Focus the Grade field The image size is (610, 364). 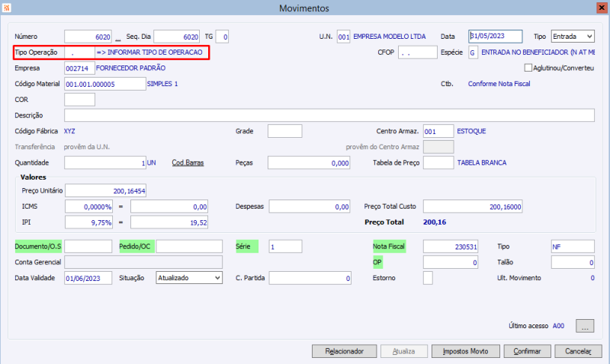(x=284, y=131)
